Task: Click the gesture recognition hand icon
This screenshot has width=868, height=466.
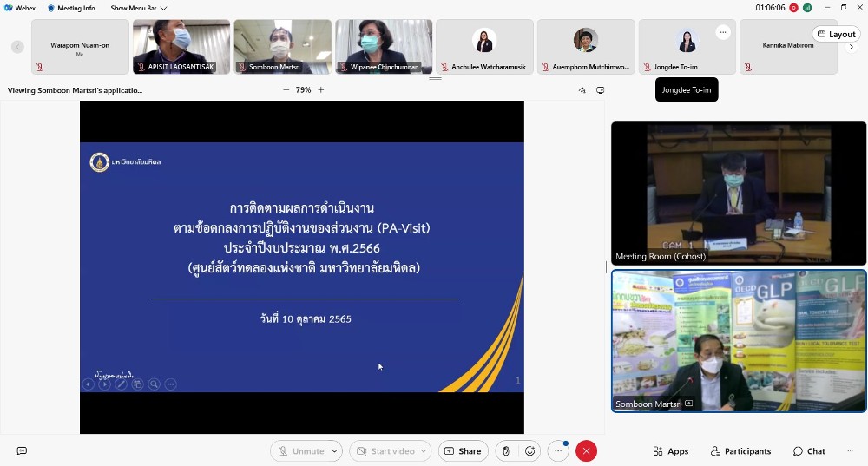Action: click(x=506, y=451)
